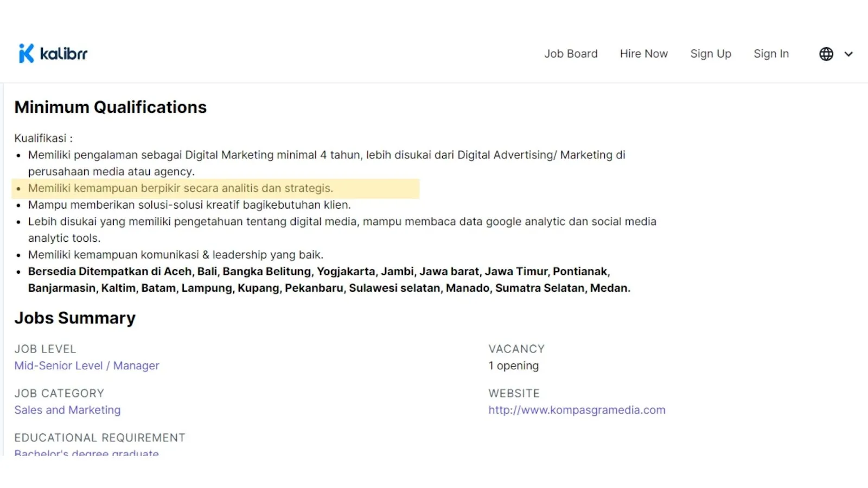
Task: Go to Hire Now page
Action: point(643,54)
